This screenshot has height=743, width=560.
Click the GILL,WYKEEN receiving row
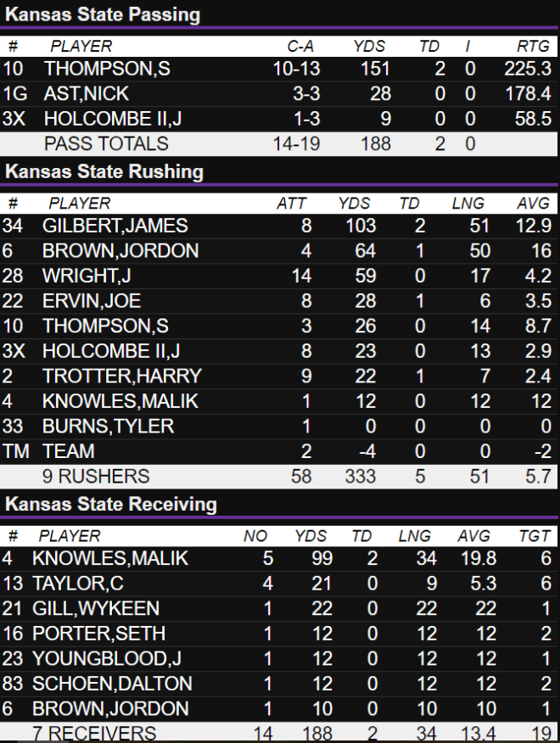(x=279, y=608)
